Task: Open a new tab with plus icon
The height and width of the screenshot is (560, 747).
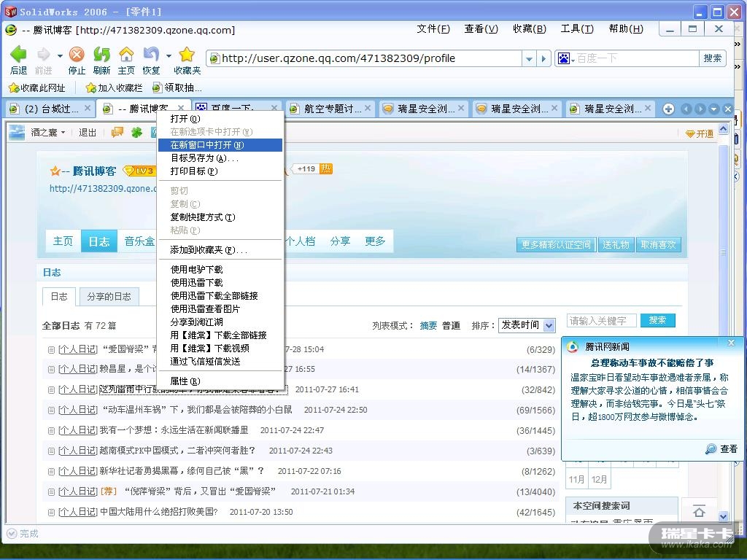Action: [x=668, y=109]
